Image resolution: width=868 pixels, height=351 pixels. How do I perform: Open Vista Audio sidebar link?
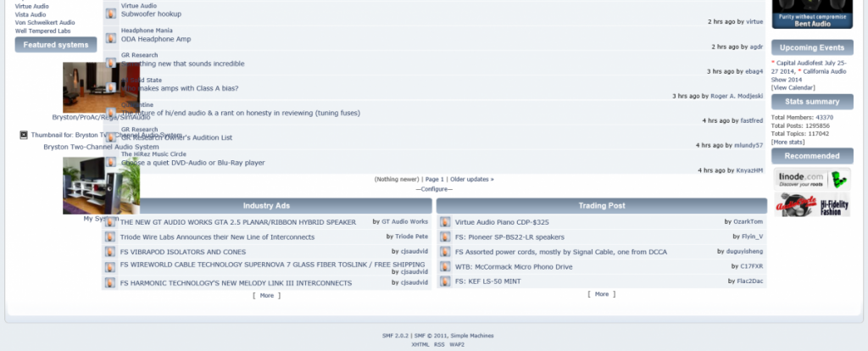(31, 14)
